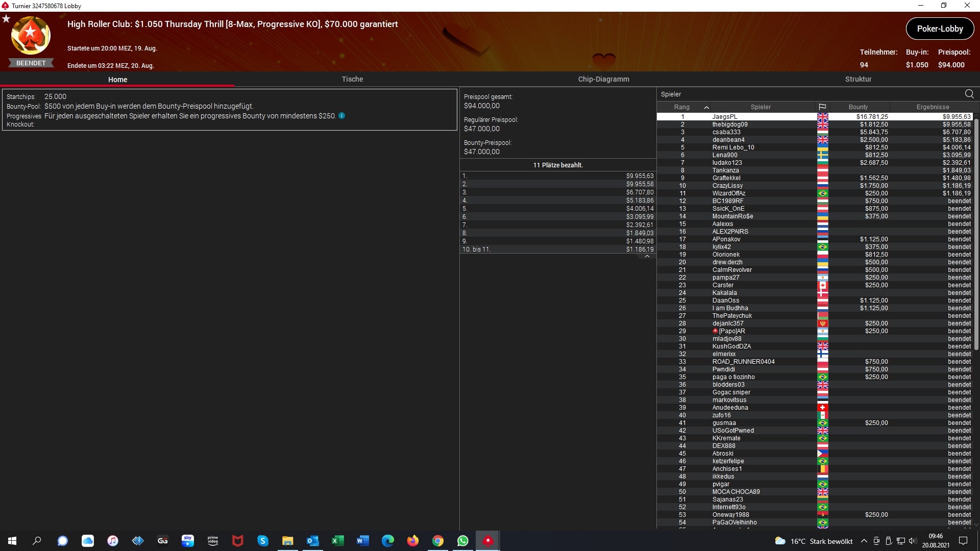Click the PokerStars taskbar icon
This screenshot has width=980, height=551.
click(x=488, y=541)
